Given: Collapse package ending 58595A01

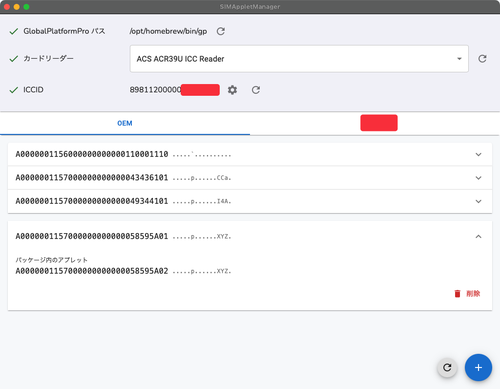Looking at the screenshot, I should pyautogui.click(x=250, y=236).
